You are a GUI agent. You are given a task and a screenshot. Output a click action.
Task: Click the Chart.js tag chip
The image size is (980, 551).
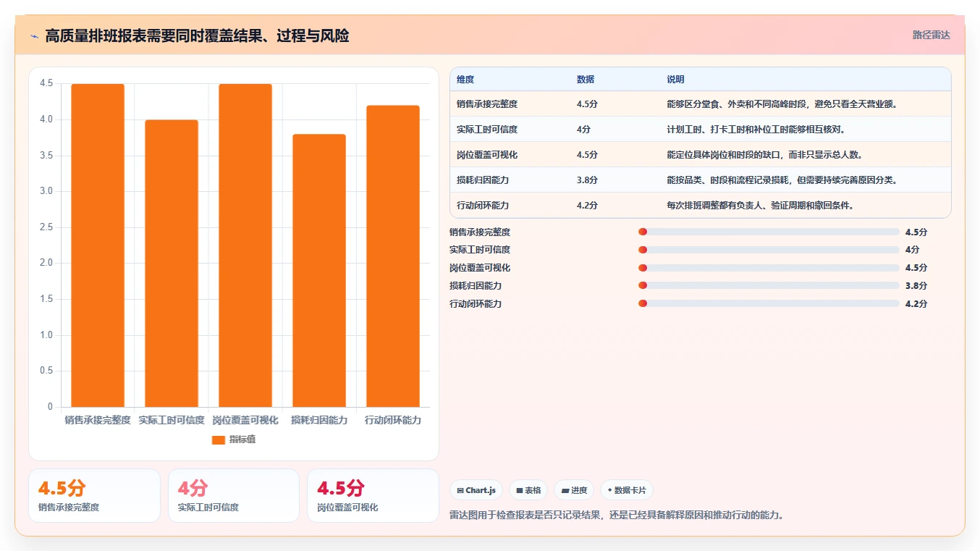coord(476,490)
